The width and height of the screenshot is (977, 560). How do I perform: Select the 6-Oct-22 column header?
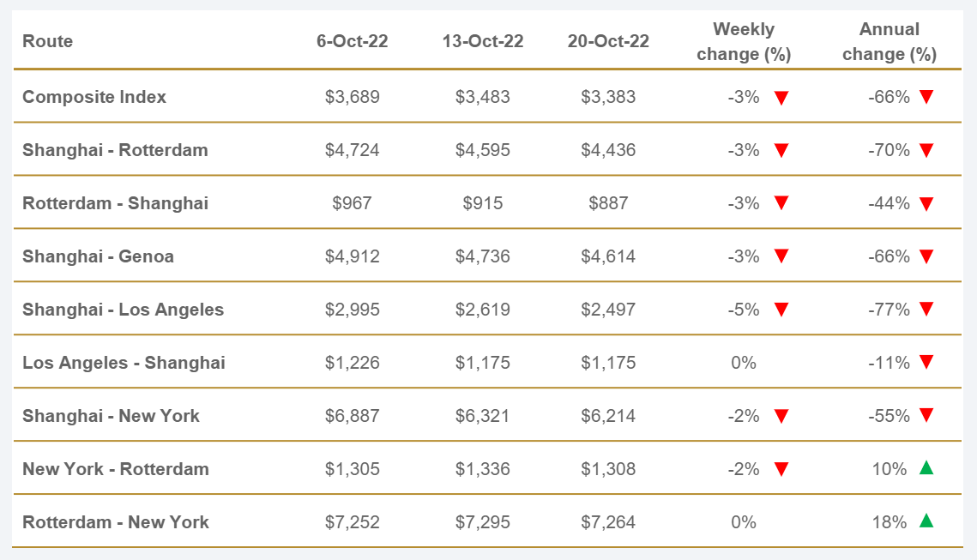click(352, 41)
